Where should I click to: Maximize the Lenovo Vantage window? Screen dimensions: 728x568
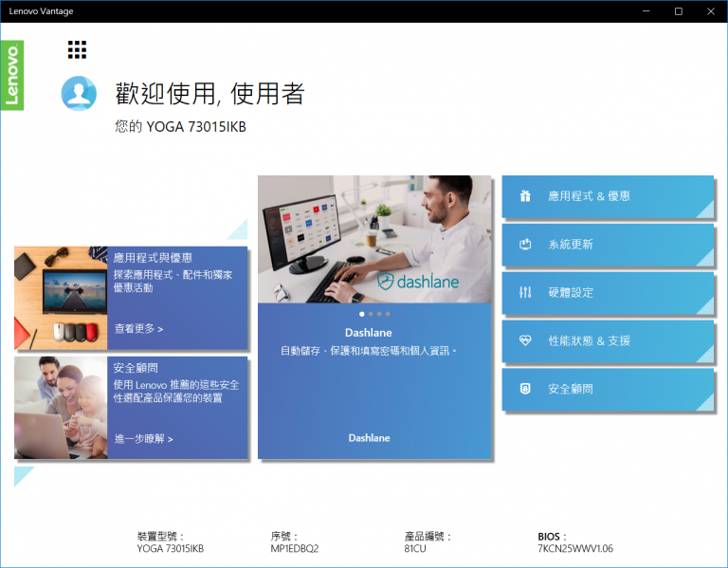pos(679,11)
